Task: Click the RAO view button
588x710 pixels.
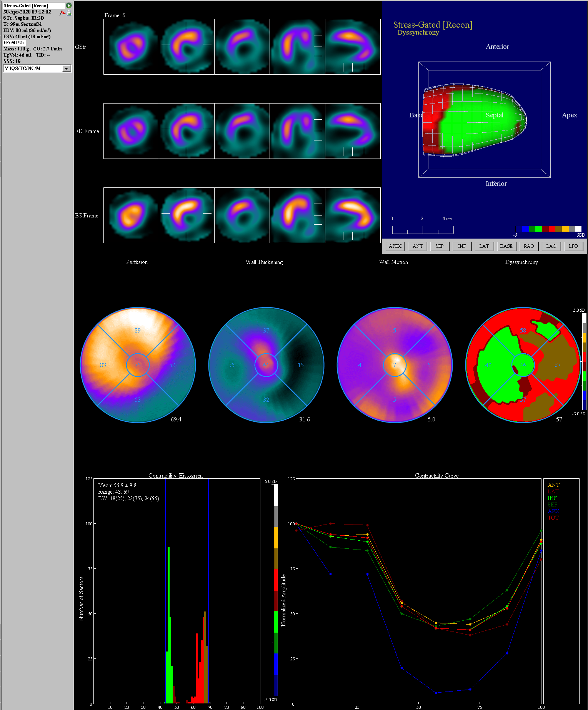Action: point(529,246)
